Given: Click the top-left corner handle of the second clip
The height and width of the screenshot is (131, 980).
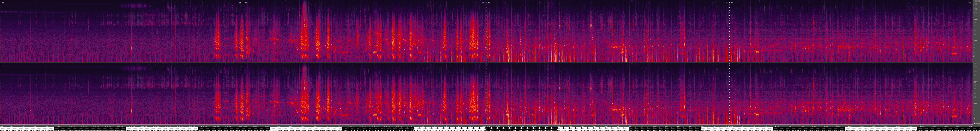Looking at the screenshot, I should (246, 2).
